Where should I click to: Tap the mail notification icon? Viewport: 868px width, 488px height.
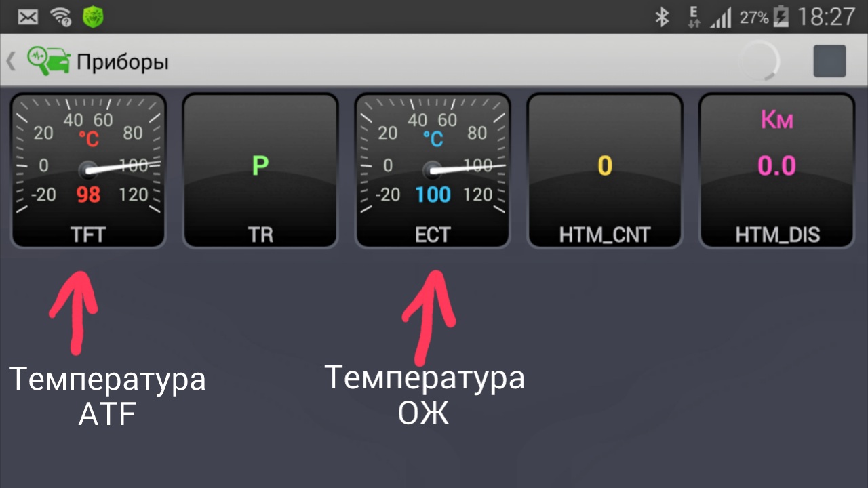(x=28, y=17)
